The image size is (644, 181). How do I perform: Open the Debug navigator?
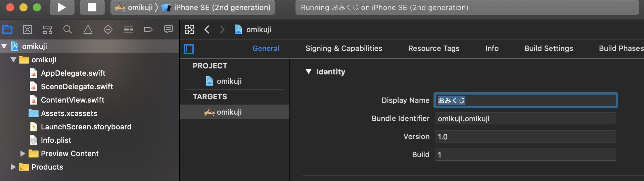click(128, 29)
